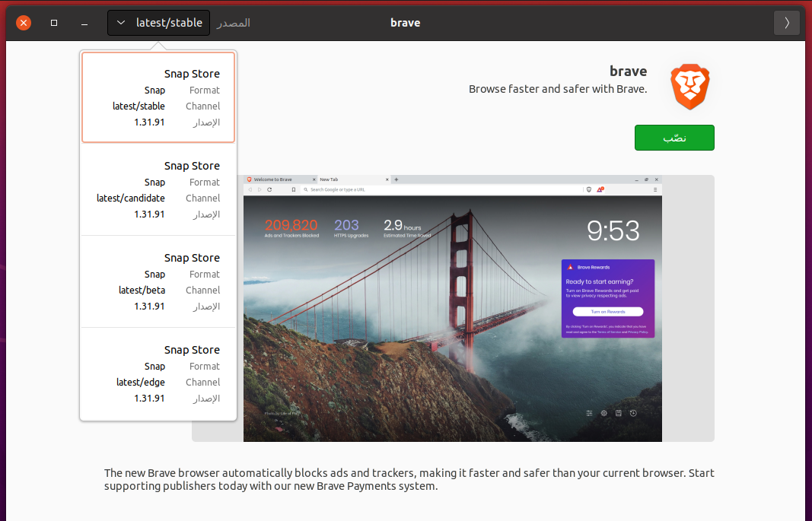Switch to the latest/edge channel
The width and height of the screenshot is (812, 521).
point(158,373)
